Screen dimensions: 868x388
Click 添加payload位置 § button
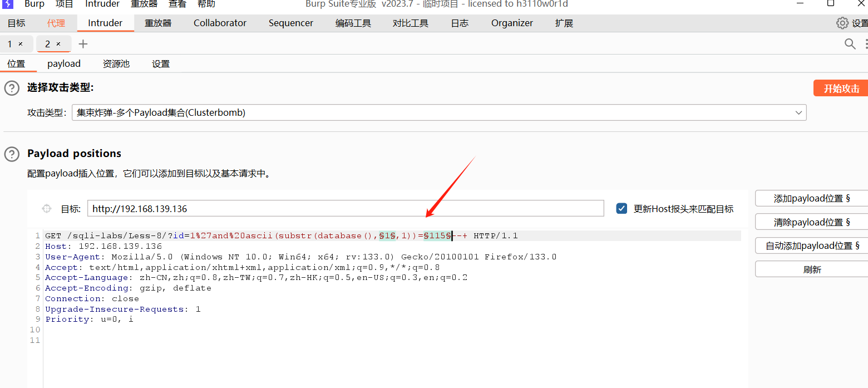pos(811,198)
